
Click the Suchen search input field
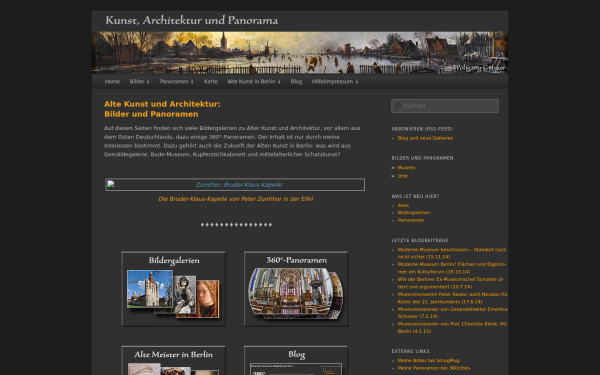[x=445, y=106]
